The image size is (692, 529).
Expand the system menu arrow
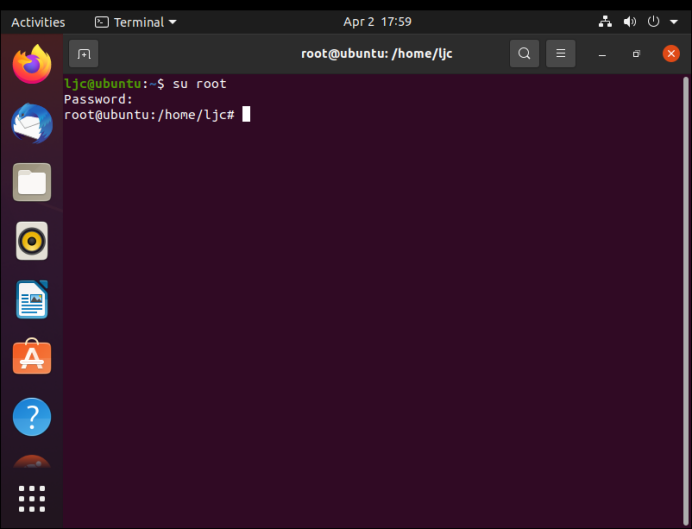tap(673, 22)
